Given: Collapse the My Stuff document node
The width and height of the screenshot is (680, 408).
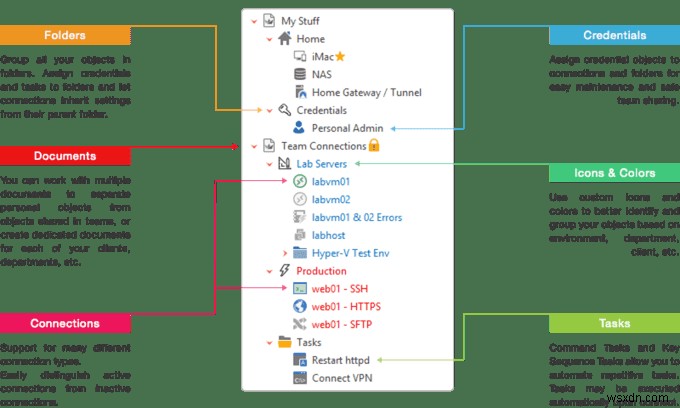Looking at the screenshot, I should click(254, 21).
